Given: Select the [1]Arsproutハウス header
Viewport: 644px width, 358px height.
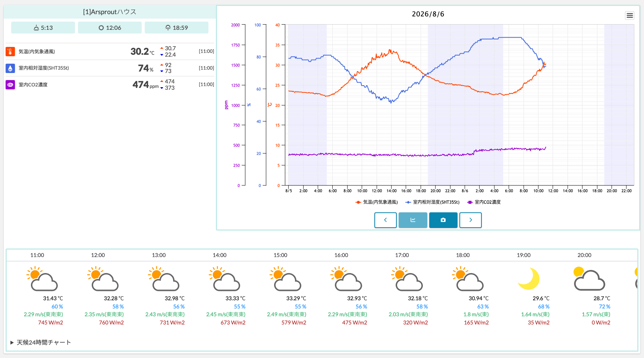Looking at the screenshot, I should 110,12.
